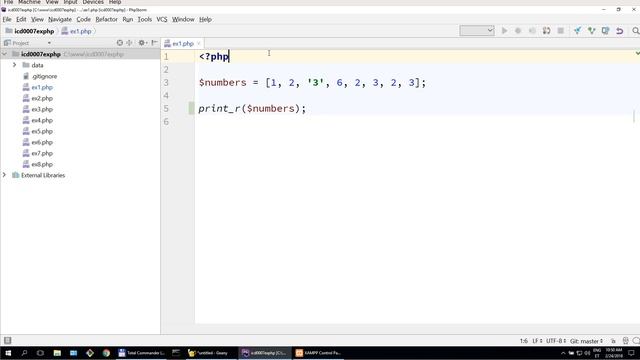Collapse the icd0007exphp root folder
Screen dimensions: 640x360
[x=4, y=54]
